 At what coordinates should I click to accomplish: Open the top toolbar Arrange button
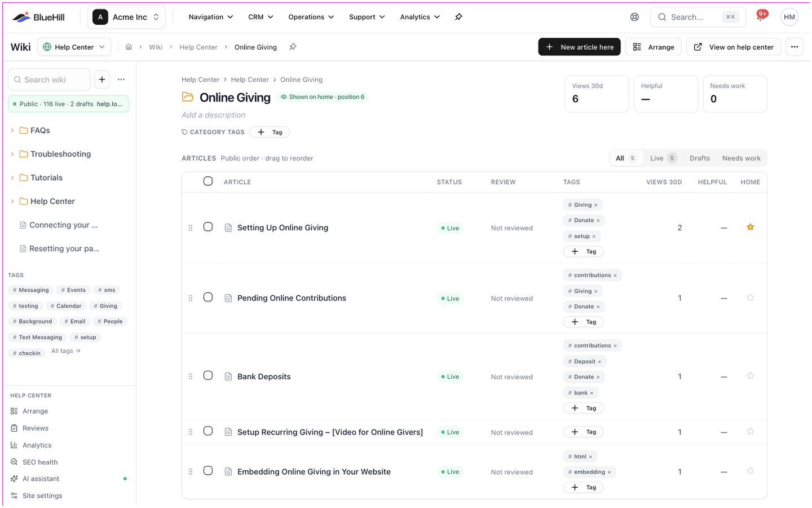(x=654, y=47)
